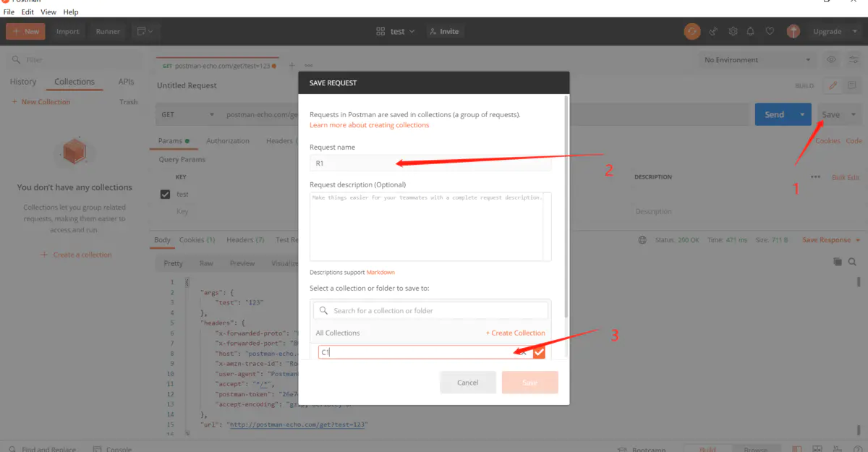Click the environment quick look eye icon
This screenshot has width=868, height=452.
(x=832, y=60)
